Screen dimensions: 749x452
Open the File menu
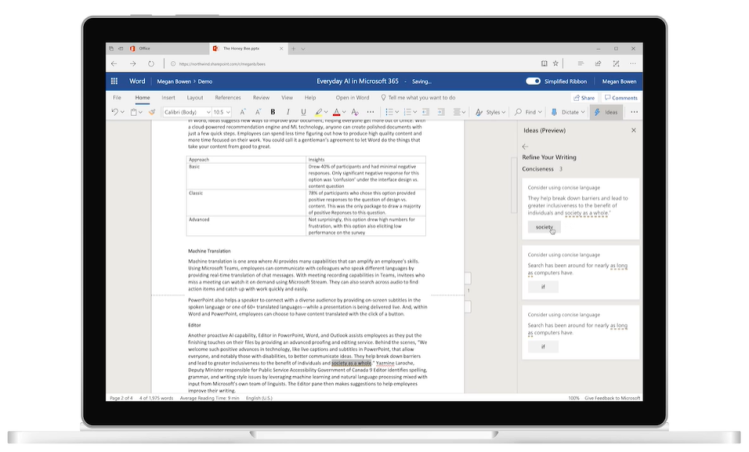[x=117, y=97]
